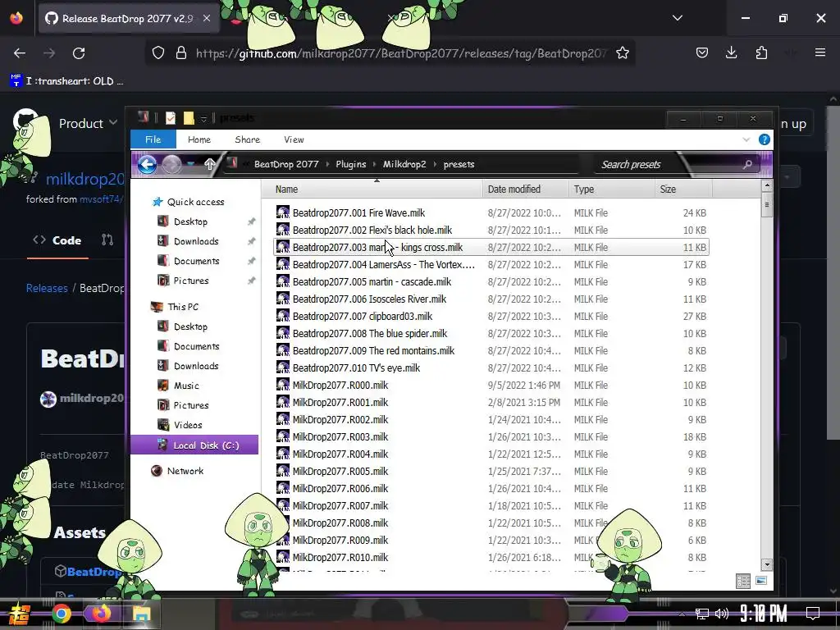Viewport: 840px width, 630px height.
Task: Navigate to BeatDrop 2077 breadcrumb folder
Action: click(x=286, y=164)
